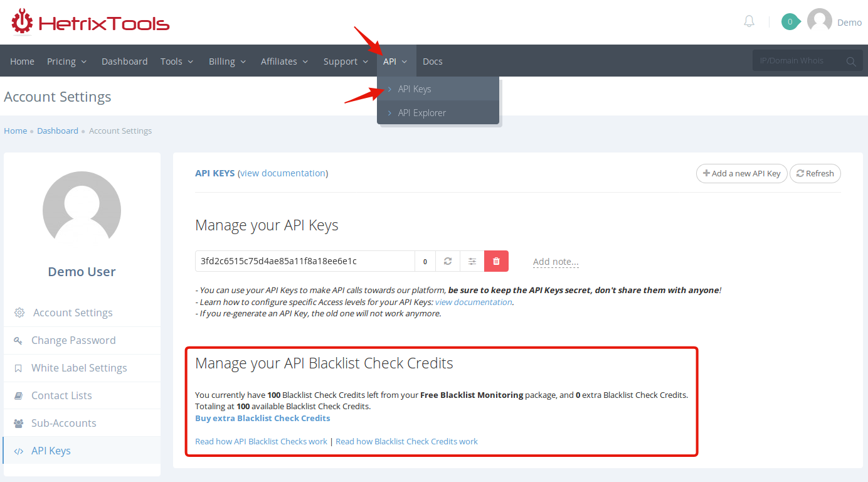Click the Demo username in header
868x482 pixels.
849,22
